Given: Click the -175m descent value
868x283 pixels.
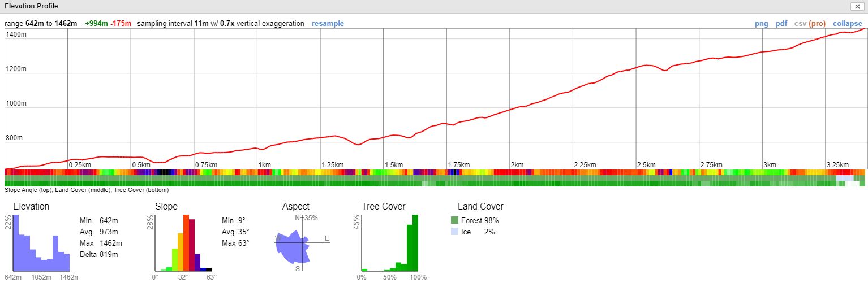Looking at the screenshot, I should click(121, 24).
